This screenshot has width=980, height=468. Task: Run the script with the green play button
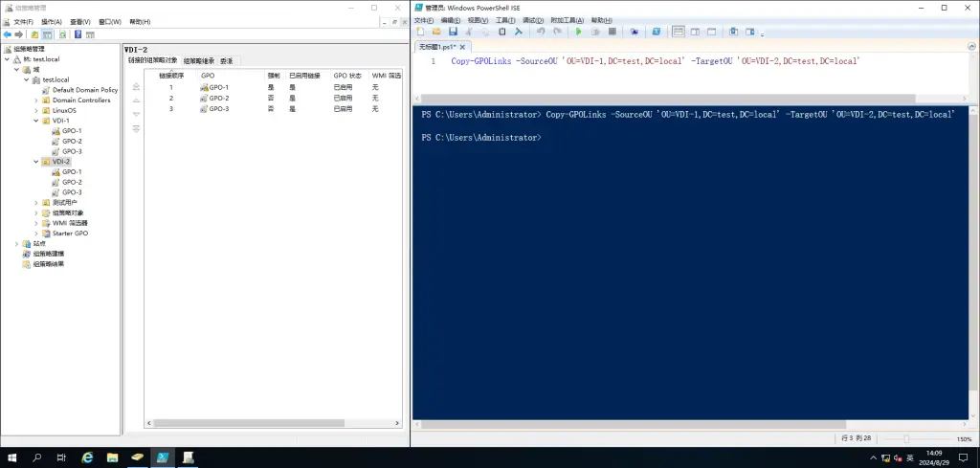[x=578, y=32]
